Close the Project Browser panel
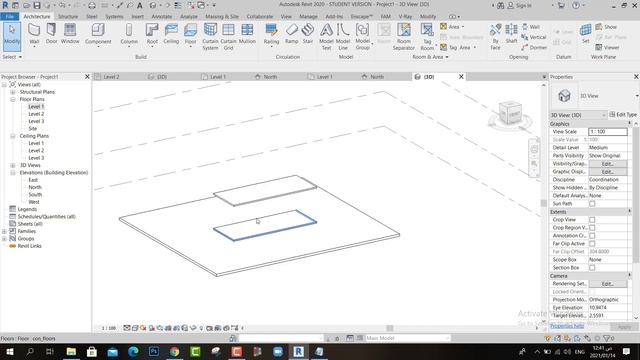The image size is (640, 360). click(x=87, y=77)
